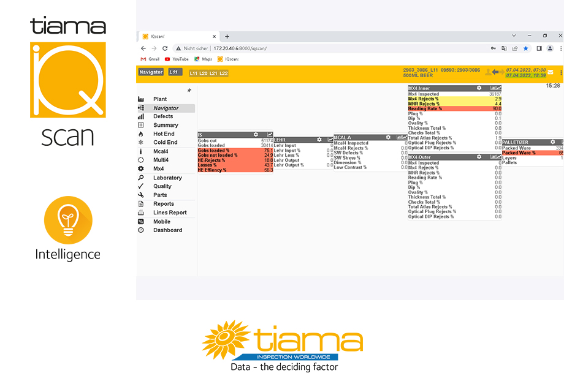Open the settings gear on the MX4-Inner panel
Image resolution: width=564 pixels, height=392 pixels.
(x=479, y=88)
